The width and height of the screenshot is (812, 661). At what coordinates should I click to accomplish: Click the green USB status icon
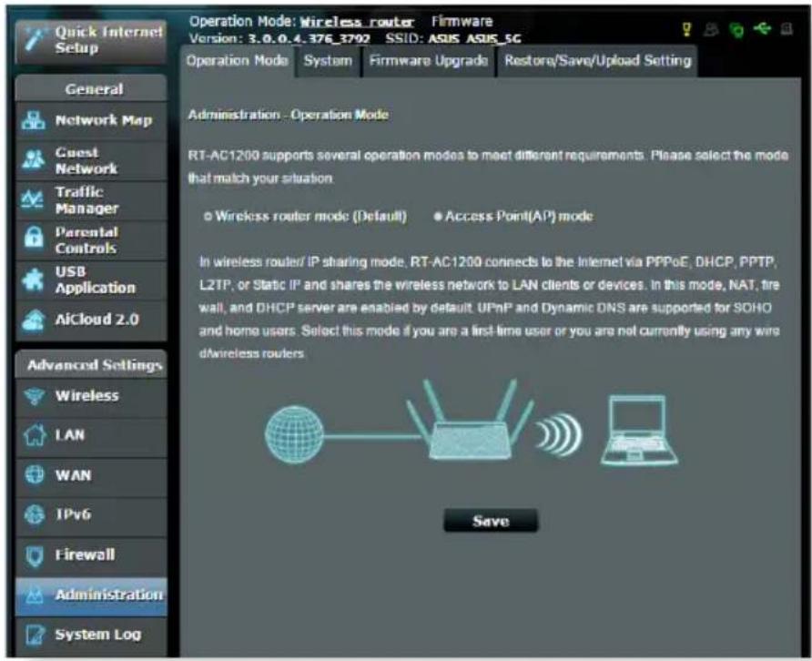762,28
